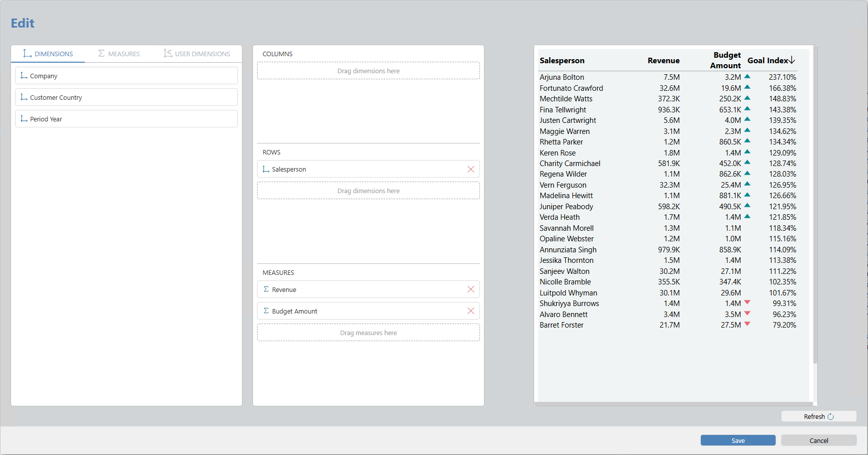The image size is (868, 455).
Task: Click the Columns drop zone placeholder
Action: click(x=368, y=71)
